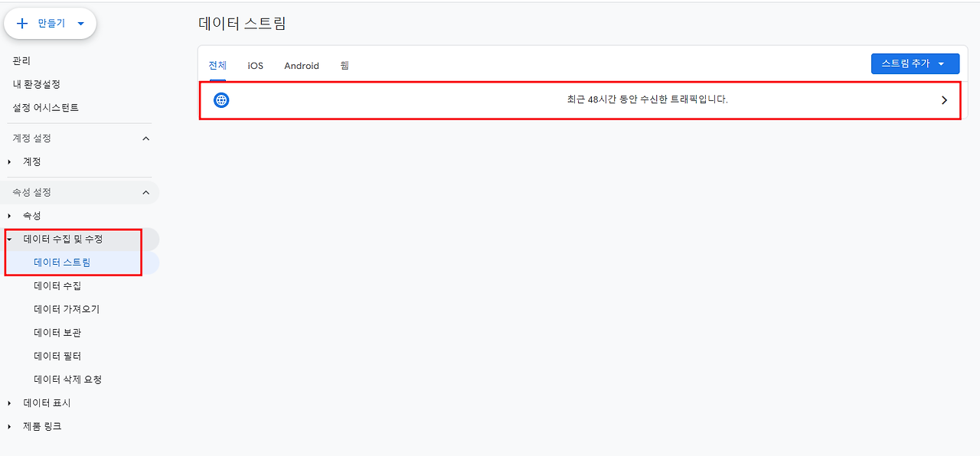
Task: Collapse the 속성 설정 section
Action: [145, 192]
